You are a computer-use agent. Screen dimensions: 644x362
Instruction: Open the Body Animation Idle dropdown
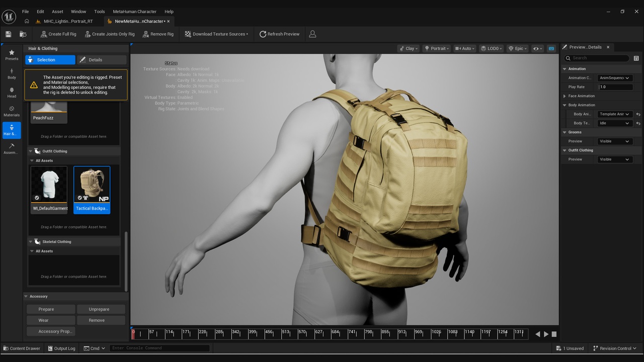coord(615,123)
